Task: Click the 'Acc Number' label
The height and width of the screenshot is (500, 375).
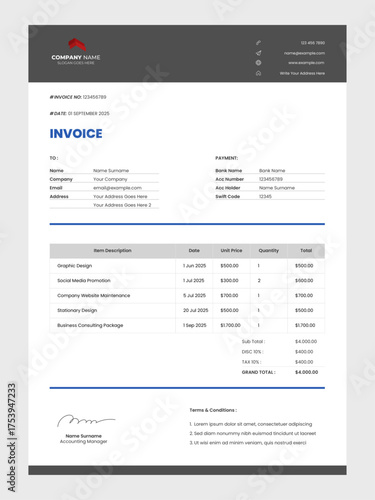Action: [230, 179]
